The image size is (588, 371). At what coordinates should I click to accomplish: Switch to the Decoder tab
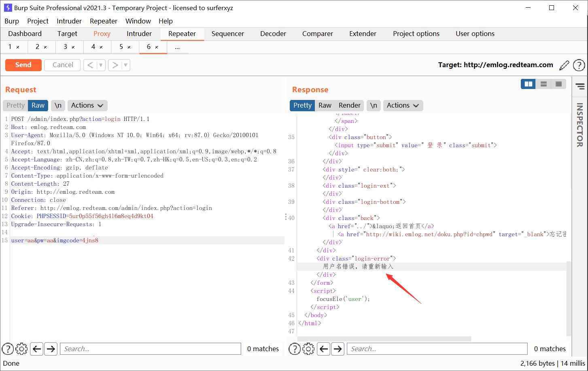click(x=273, y=34)
